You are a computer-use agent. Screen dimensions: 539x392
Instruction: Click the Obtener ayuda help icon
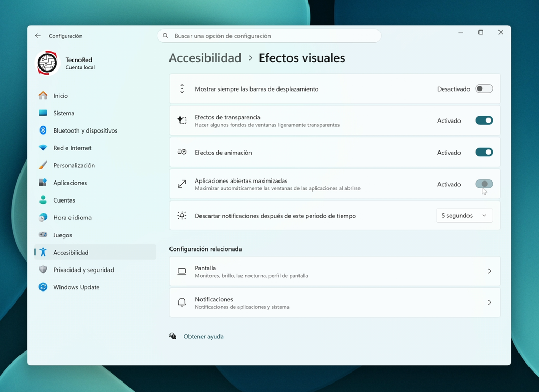pyautogui.click(x=173, y=336)
